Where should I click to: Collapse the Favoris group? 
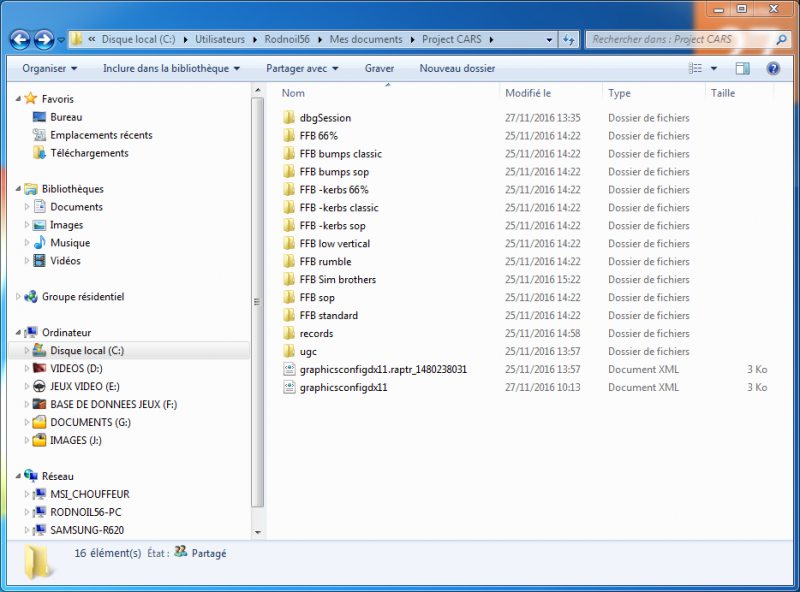pyautogui.click(x=18, y=98)
